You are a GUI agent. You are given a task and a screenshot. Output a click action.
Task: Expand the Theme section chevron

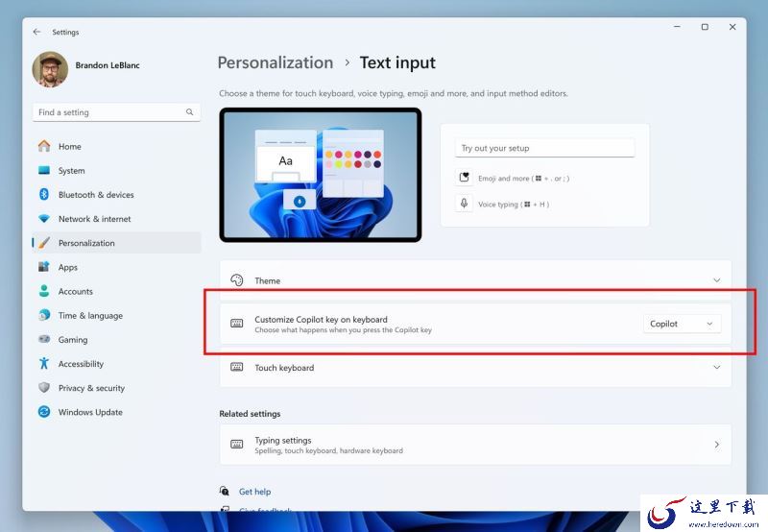click(716, 280)
